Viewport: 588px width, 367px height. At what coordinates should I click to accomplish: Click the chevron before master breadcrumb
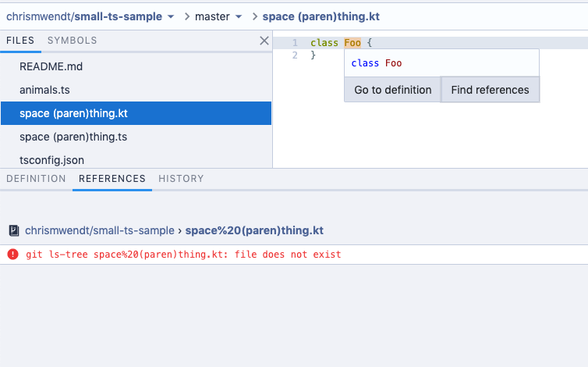(x=186, y=16)
